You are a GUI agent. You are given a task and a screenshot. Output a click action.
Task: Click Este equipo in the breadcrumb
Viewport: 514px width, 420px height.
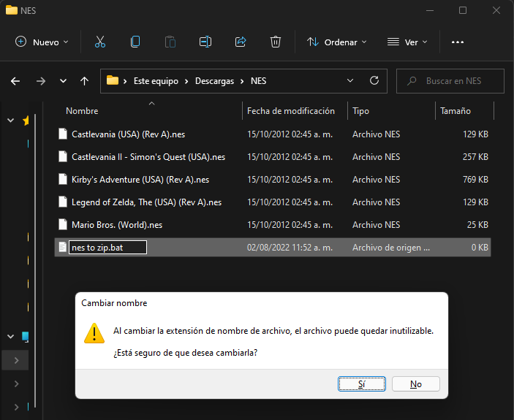coord(156,81)
